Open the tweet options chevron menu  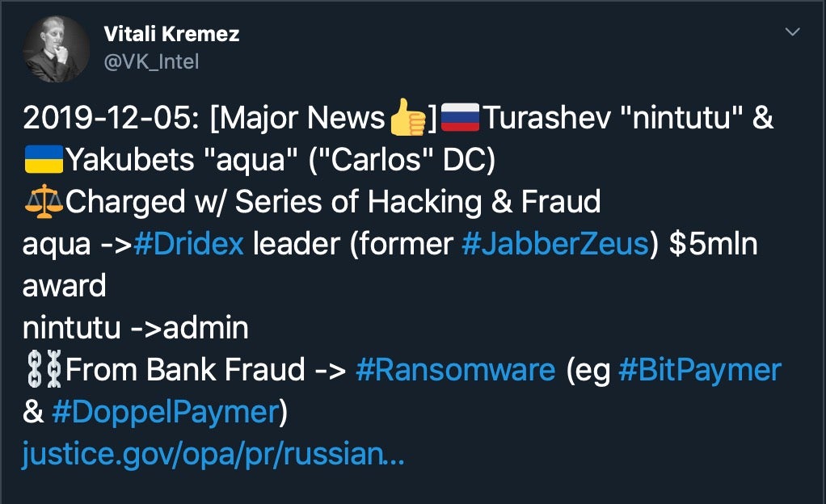click(x=792, y=33)
